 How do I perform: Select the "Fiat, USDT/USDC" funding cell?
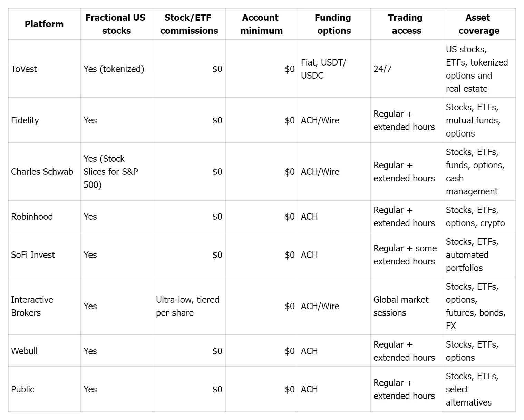[323, 69]
